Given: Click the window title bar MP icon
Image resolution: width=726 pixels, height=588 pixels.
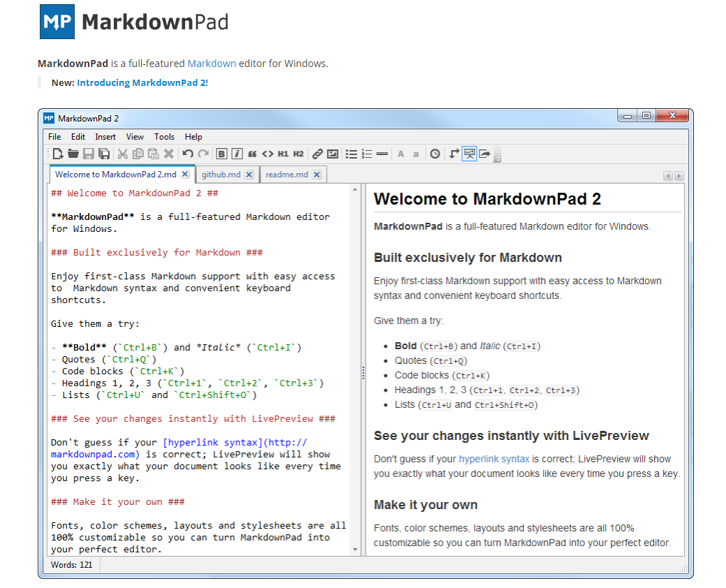Looking at the screenshot, I should [x=49, y=118].
